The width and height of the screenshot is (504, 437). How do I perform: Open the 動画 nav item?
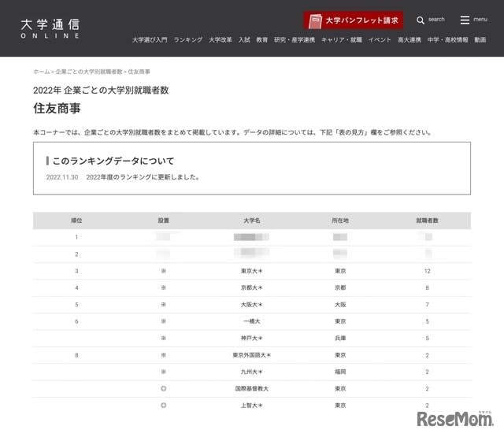coord(480,40)
